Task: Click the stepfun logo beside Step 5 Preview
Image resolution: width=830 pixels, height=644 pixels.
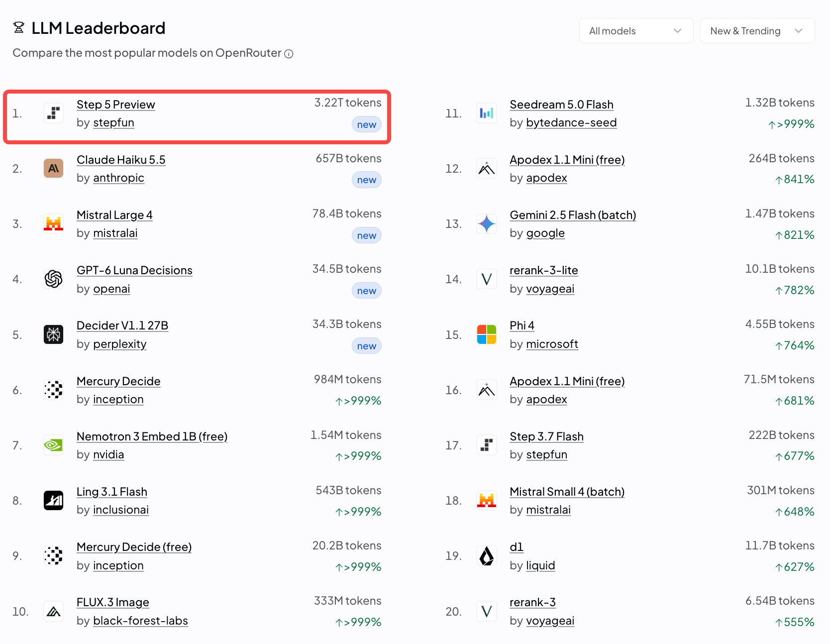Action: [x=53, y=113]
